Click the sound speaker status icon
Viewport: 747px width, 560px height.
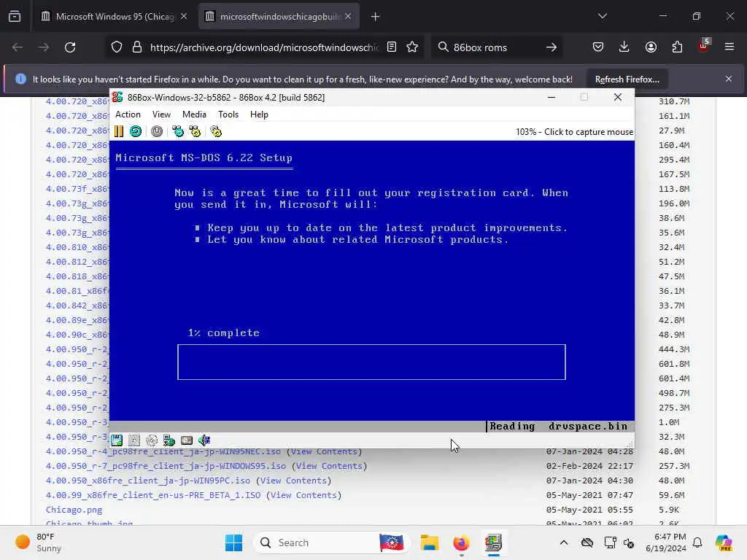tap(204, 440)
